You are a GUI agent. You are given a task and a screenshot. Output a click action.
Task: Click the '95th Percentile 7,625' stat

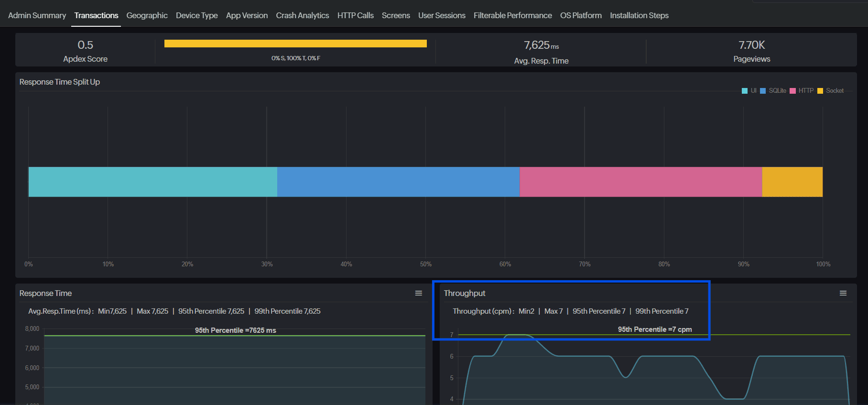pos(211,311)
